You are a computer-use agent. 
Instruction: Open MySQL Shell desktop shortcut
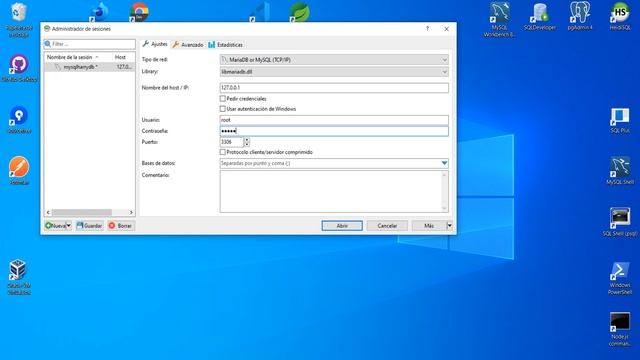620,171
